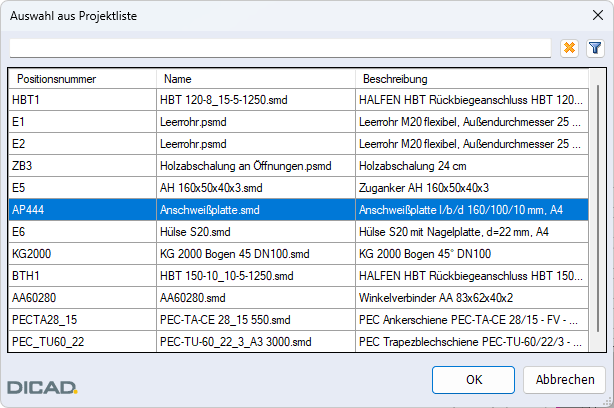Select the KG2000 Bogen row
Viewport: 614px width, 408px height.
[298, 254]
